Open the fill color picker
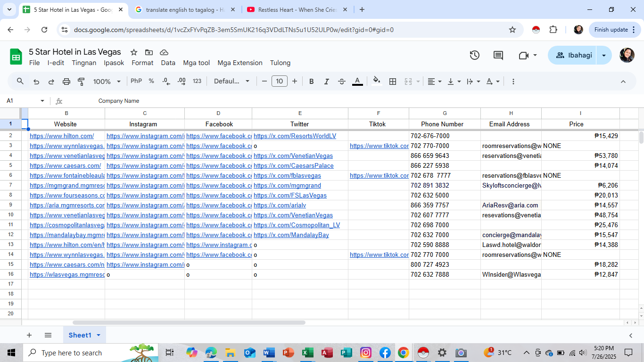Viewport: 644px width, 362px height. (377, 81)
